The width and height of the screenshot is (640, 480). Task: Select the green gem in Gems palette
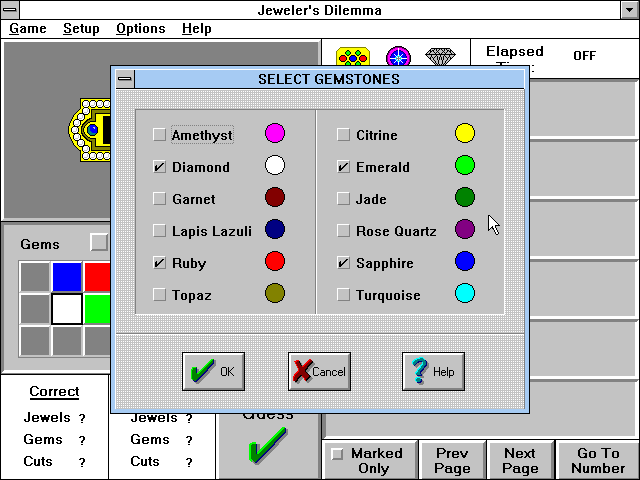97,309
